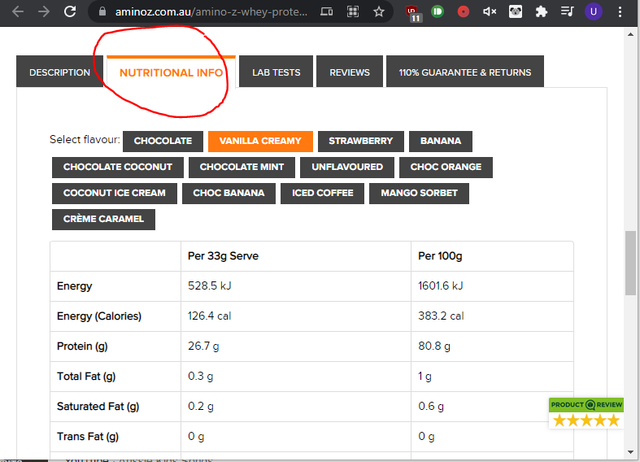Open the red extension with badge 11

[x=413, y=13]
